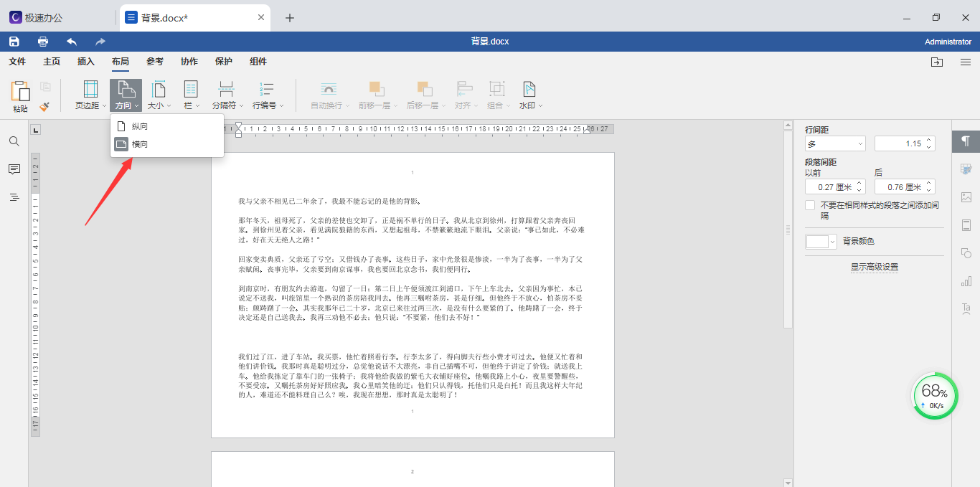Click the tab stop selector at ruler corner
Screen dimensions: 980x487
point(36,130)
